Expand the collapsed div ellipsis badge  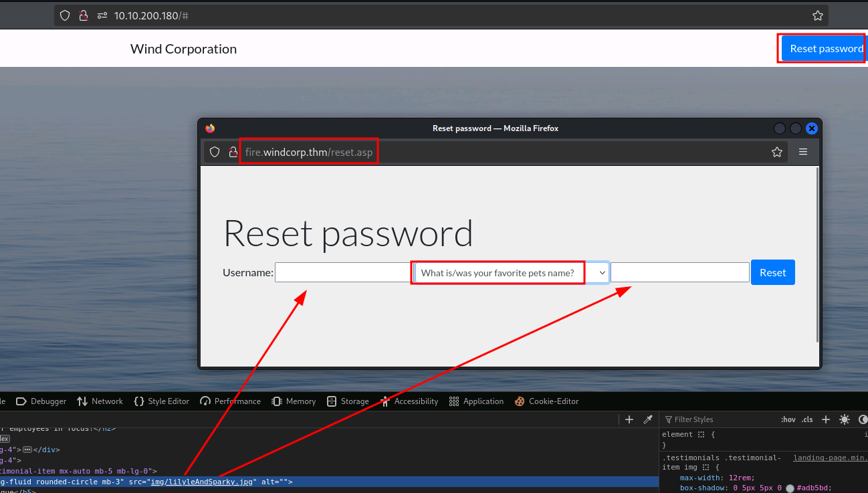click(27, 450)
